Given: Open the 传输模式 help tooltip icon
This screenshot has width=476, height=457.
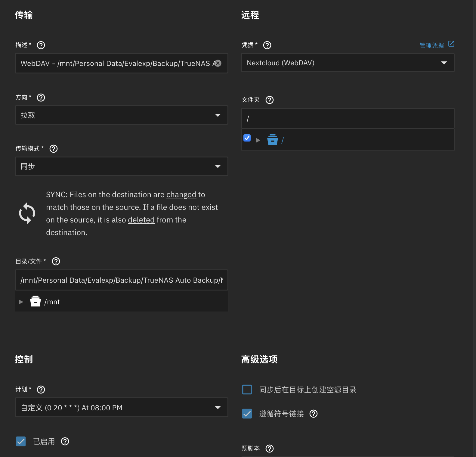Looking at the screenshot, I should point(54,149).
